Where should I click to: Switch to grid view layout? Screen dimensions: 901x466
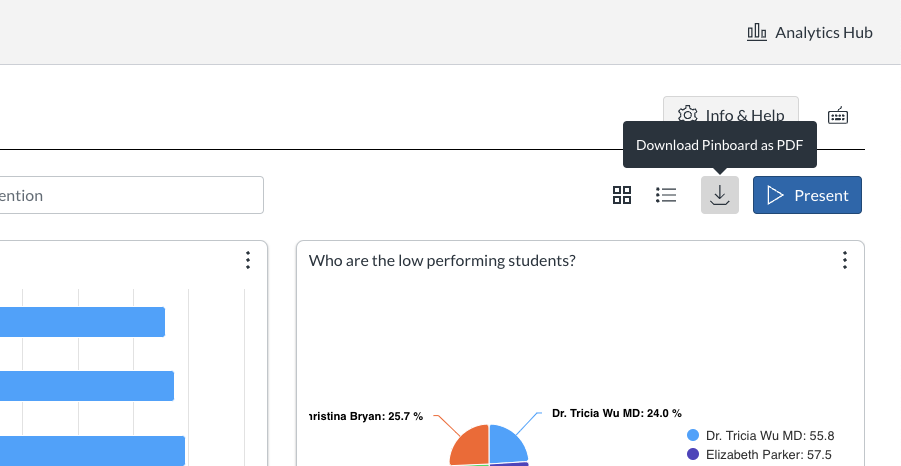[622, 196]
